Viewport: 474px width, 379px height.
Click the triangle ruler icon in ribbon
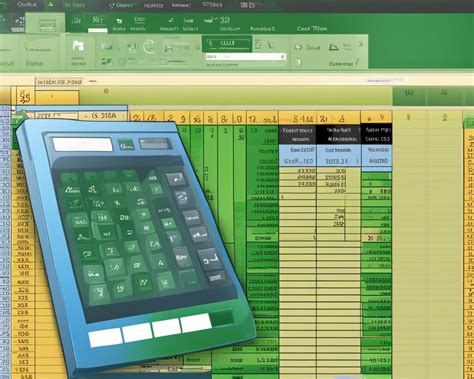(x=333, y=47)
